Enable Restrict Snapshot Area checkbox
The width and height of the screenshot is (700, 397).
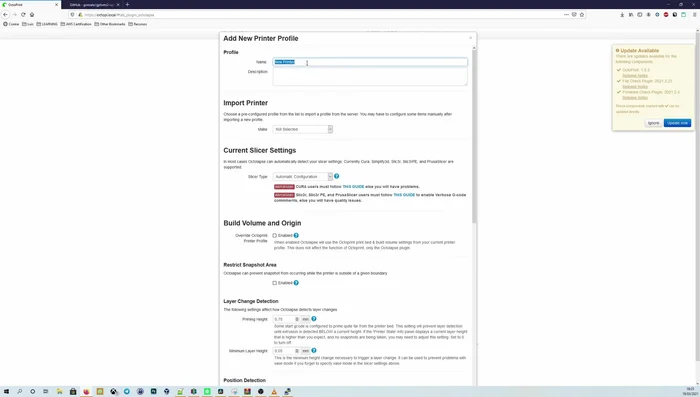pos(275,283)
